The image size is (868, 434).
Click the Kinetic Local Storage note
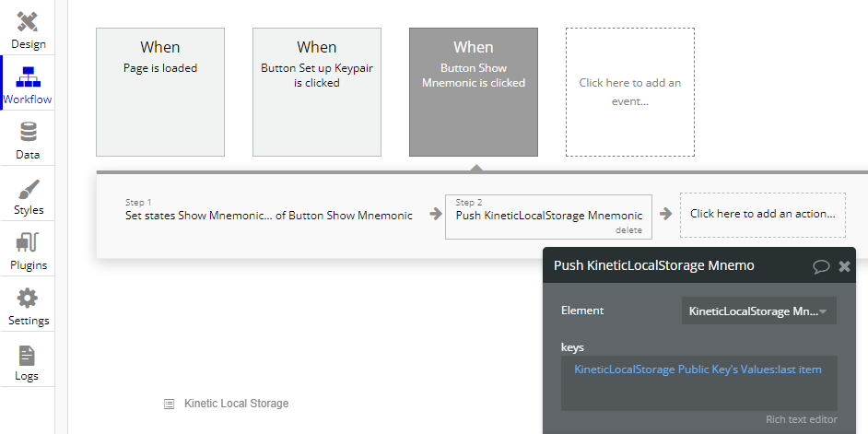pos(236,404)
